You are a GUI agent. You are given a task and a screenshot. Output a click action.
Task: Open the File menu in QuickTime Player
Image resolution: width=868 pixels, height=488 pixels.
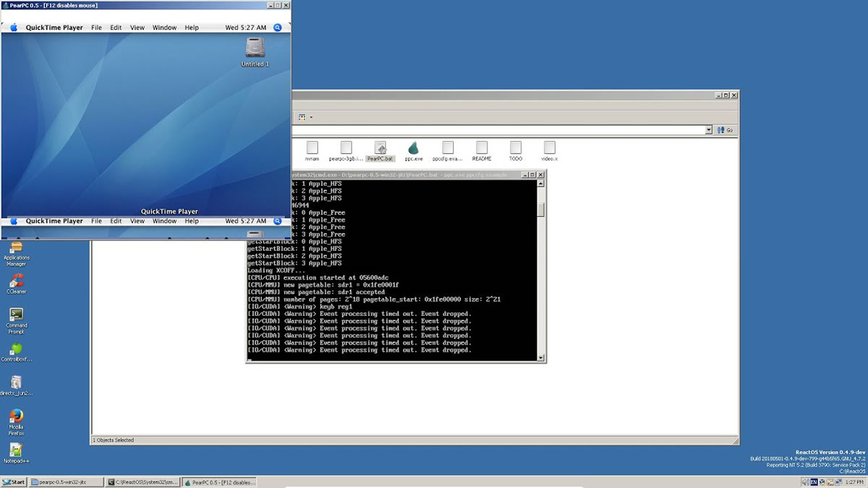(96, 27)
